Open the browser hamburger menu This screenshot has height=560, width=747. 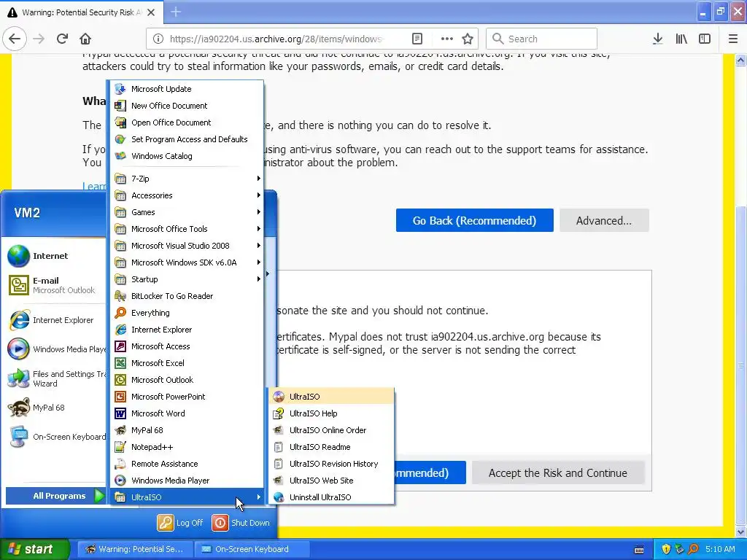(x=733, y=39)
